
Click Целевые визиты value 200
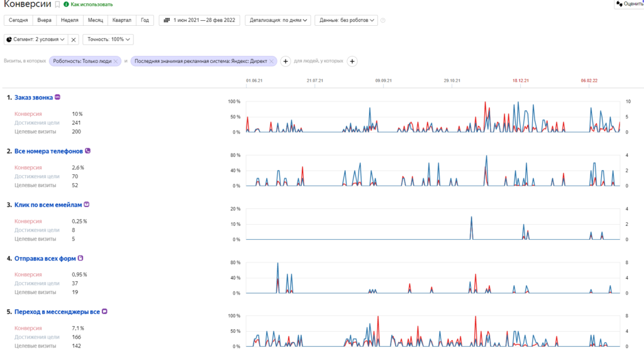[76, 132]
